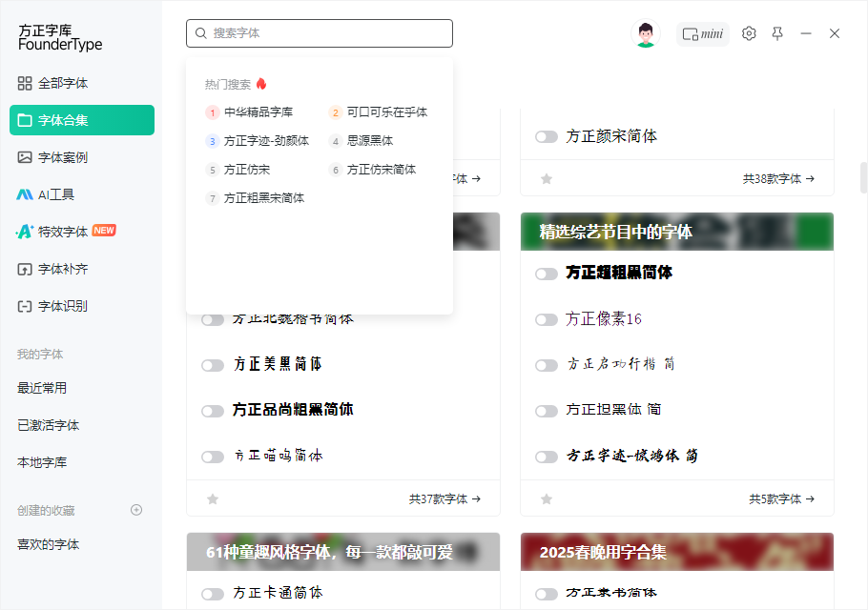Open 特效字体 section
868x610 pixels.
(x=82, y=232)
